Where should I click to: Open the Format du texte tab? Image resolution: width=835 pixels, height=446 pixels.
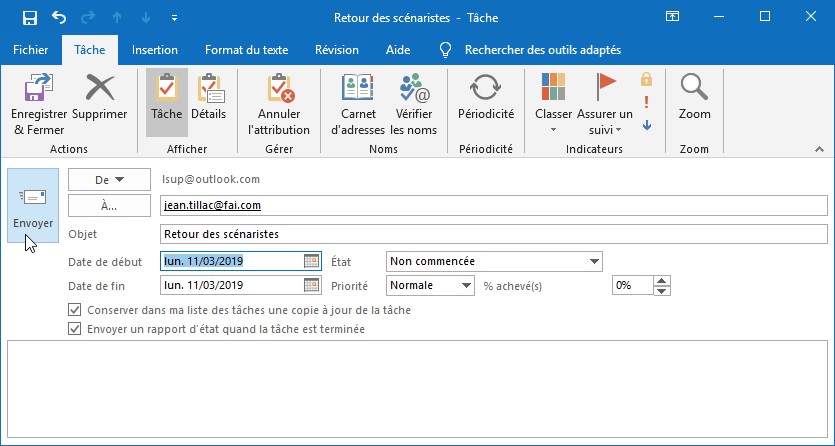(x=246, y=50)
